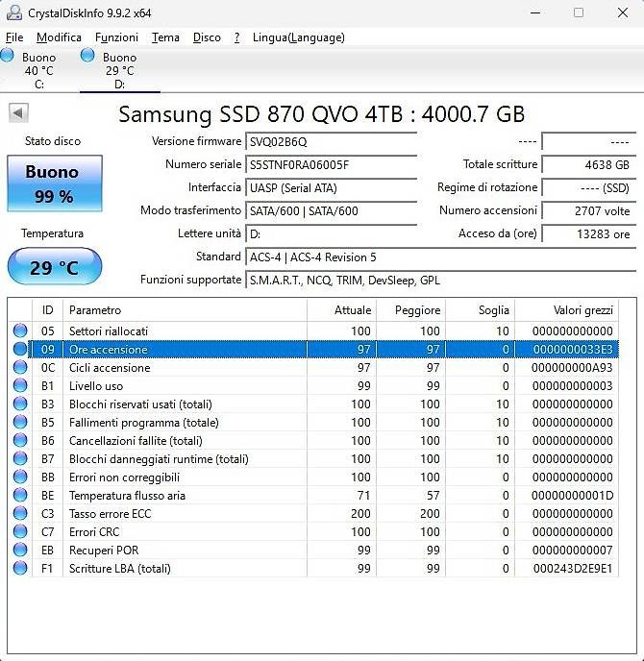Select the Tasso errore ECC parameter text
The height and width of the screenshot is (661, 644).
pyautogui.click(x=111, y=513)
